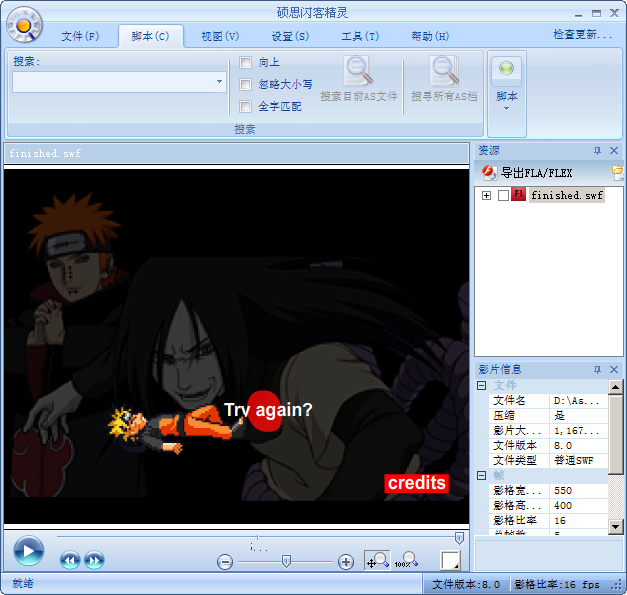Click 影片信息 scrollbar down arrow

point(615,526)
